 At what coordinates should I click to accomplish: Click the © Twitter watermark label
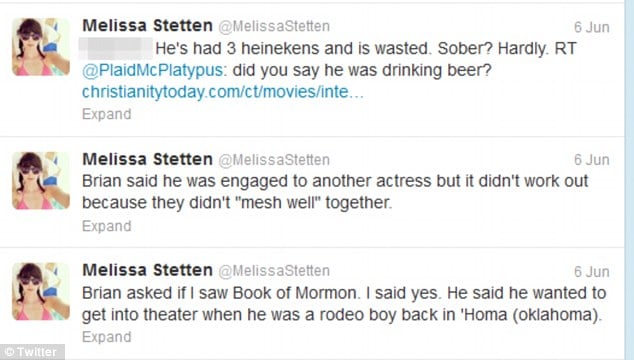(32, 352)
